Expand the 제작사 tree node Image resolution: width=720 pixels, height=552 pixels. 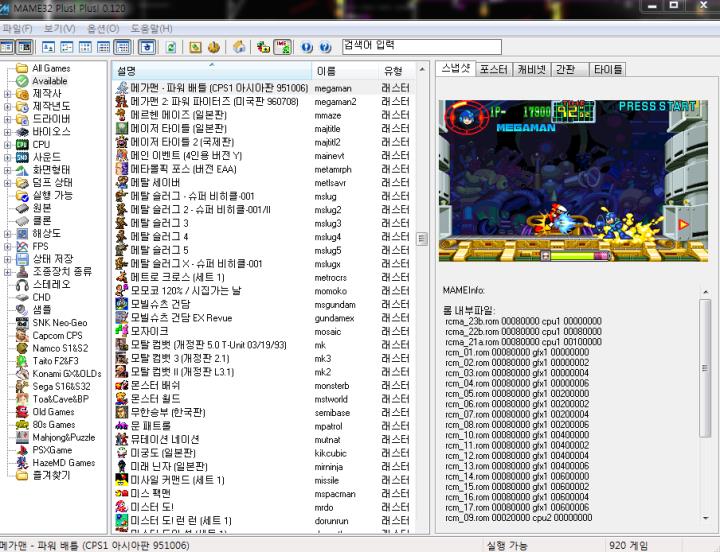[x=7, y=94]
